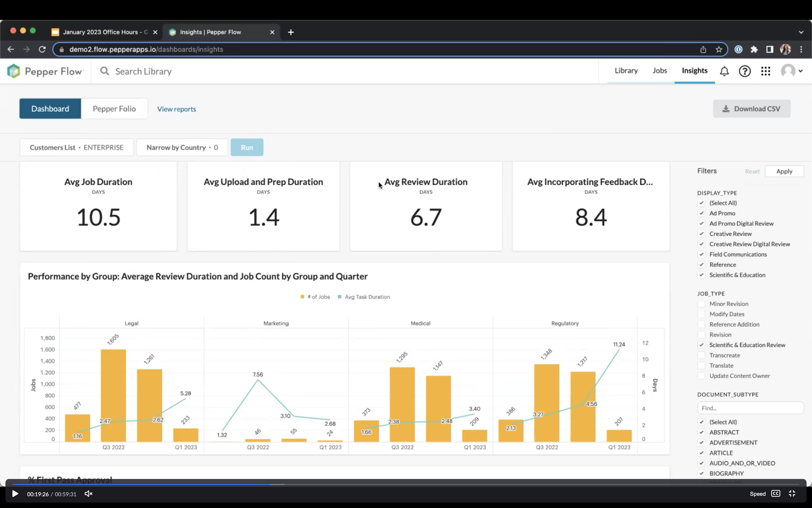Click the share icon in address bar
Screen dimensions: 812x508
(703, 49)
